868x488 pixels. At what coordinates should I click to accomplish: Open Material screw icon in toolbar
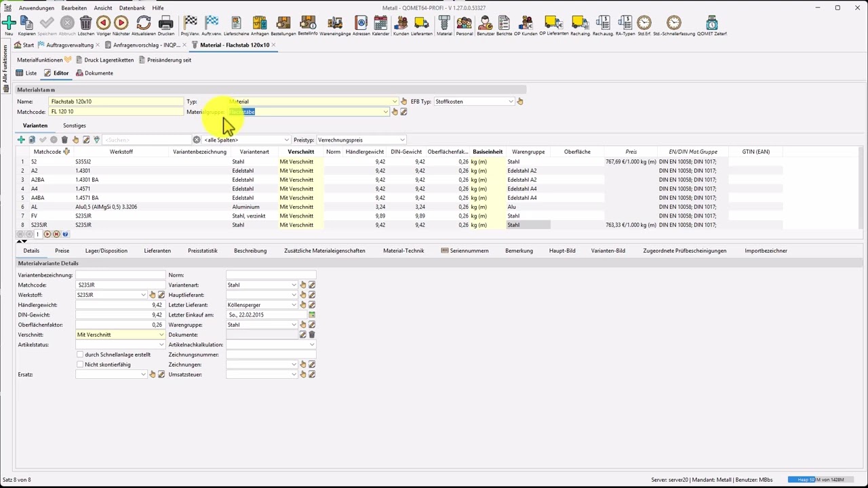444,23
